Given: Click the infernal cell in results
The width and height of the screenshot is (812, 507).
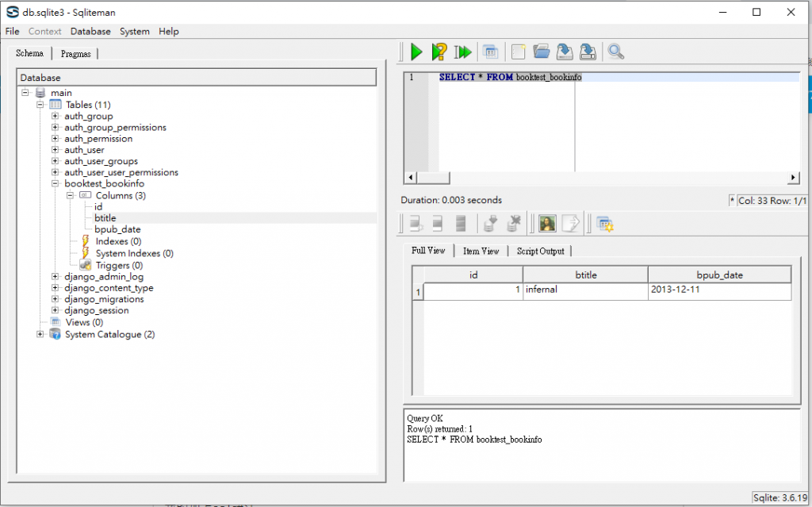Looking at the screenshot, I should tap(586, 290).
